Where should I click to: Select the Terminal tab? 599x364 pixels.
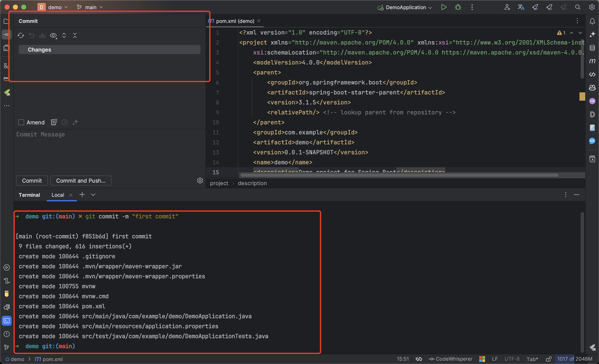point(29,196)
